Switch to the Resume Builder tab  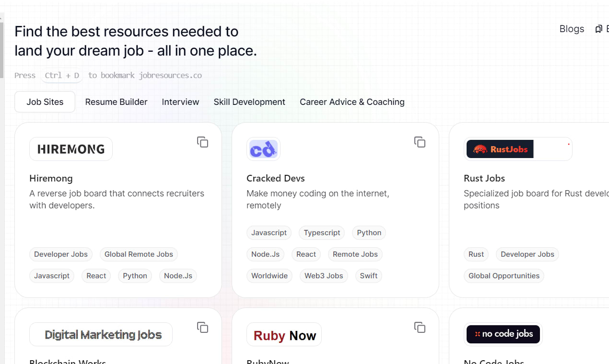pyautogui.click(x=116, y=102)
